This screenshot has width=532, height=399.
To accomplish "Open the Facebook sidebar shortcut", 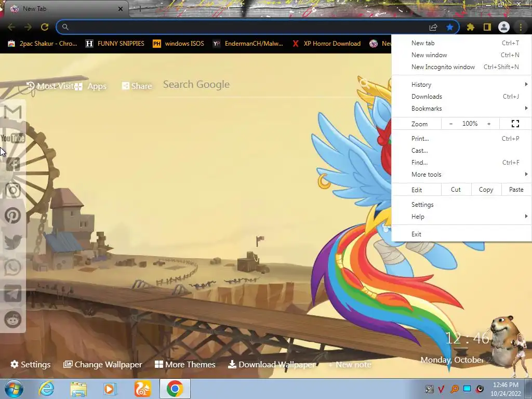I will (13, 164).
